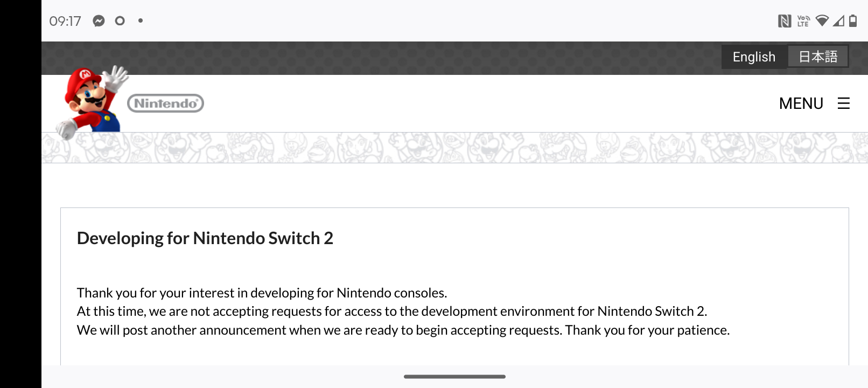Switch language to 日本語

coord(818,57)
